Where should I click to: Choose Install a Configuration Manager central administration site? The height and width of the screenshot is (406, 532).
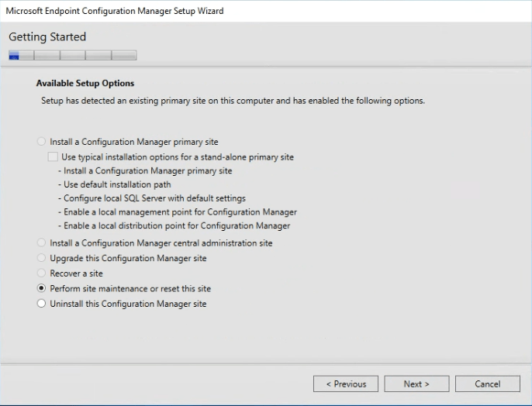coord(42,243)
